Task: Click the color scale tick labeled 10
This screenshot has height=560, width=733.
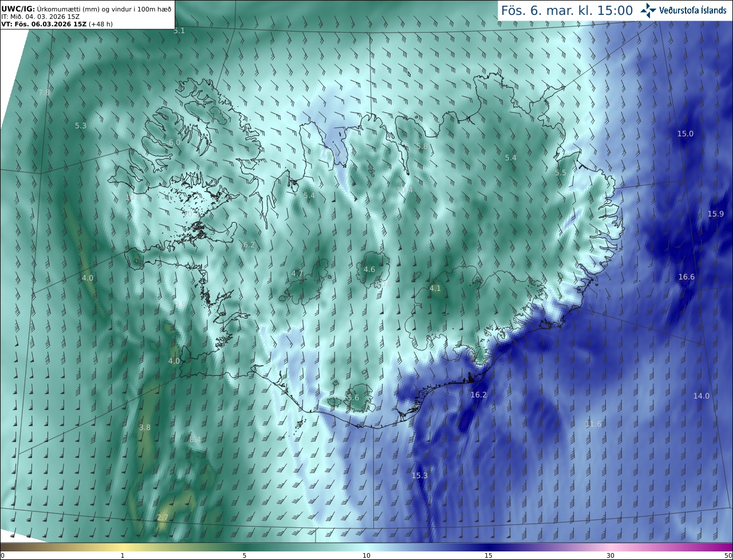Action: (366, 555)
